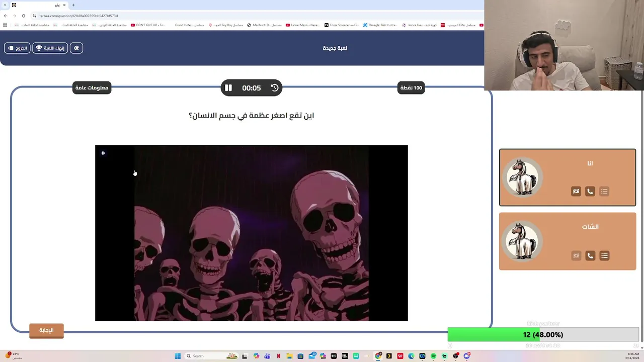
Task: Switch to Chrome in the taskbar
Action: [378, 356]
